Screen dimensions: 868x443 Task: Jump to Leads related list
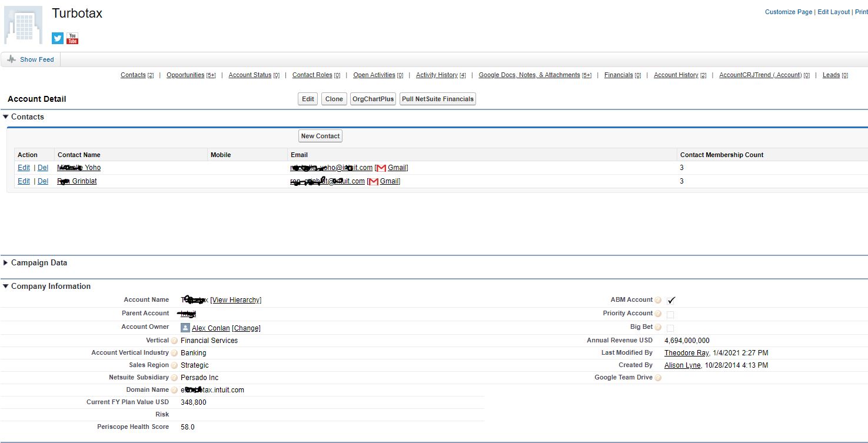pos(835,75)
